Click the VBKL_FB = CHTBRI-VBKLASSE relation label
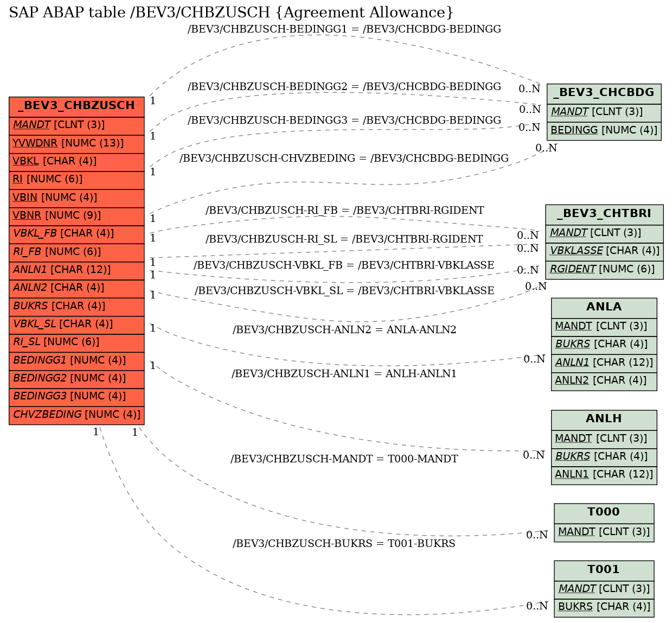This screenshot has height=623, width=672. tap(344, 265)
